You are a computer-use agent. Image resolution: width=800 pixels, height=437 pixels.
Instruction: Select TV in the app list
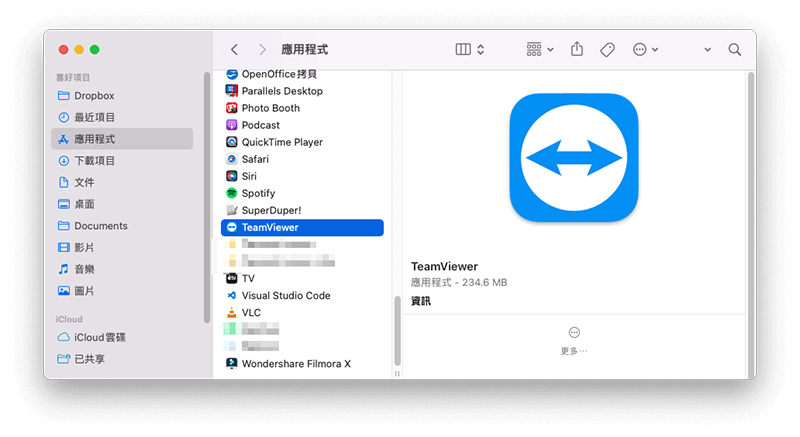point(302,278)
